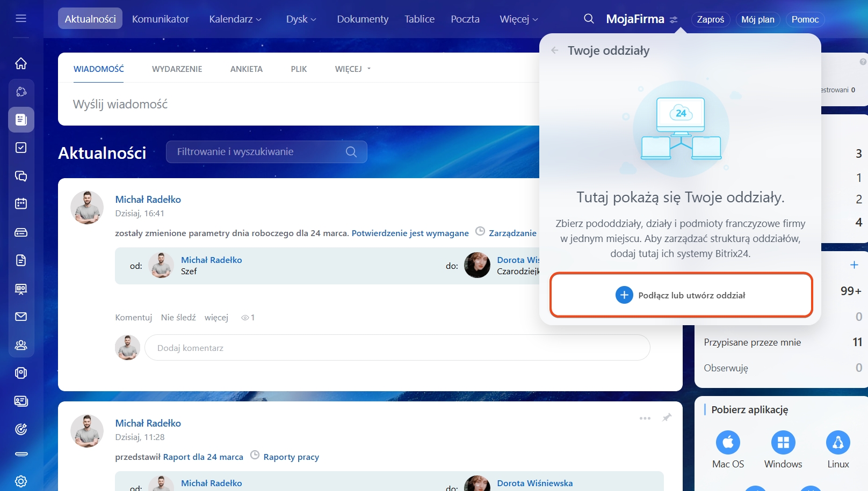
Task: Go back using the arrow beside Twoje oddziały
Action: (555, 50)
